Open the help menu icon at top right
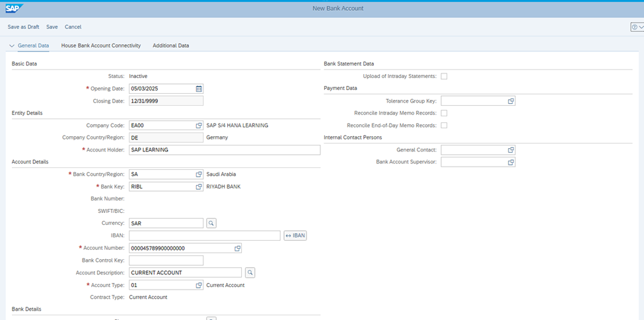Image resolution: width=644 pixels, height=320 pixels. point(637,26)
